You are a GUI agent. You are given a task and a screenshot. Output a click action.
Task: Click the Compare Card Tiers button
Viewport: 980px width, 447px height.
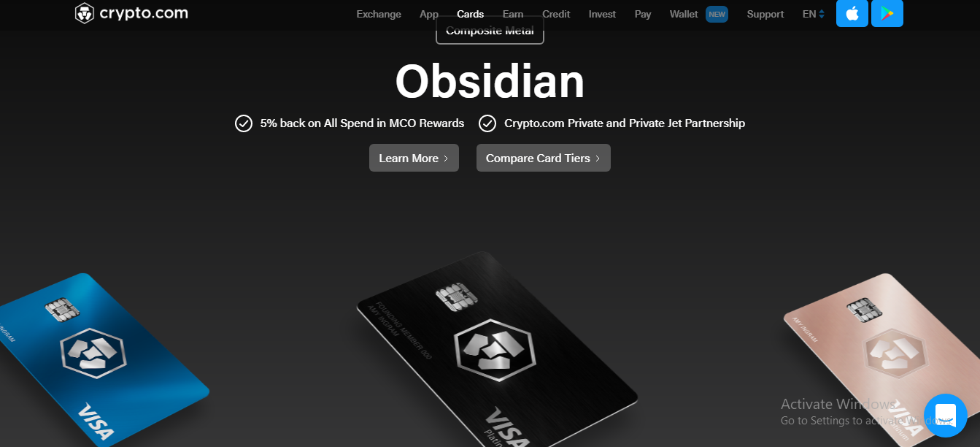[544, 158]
